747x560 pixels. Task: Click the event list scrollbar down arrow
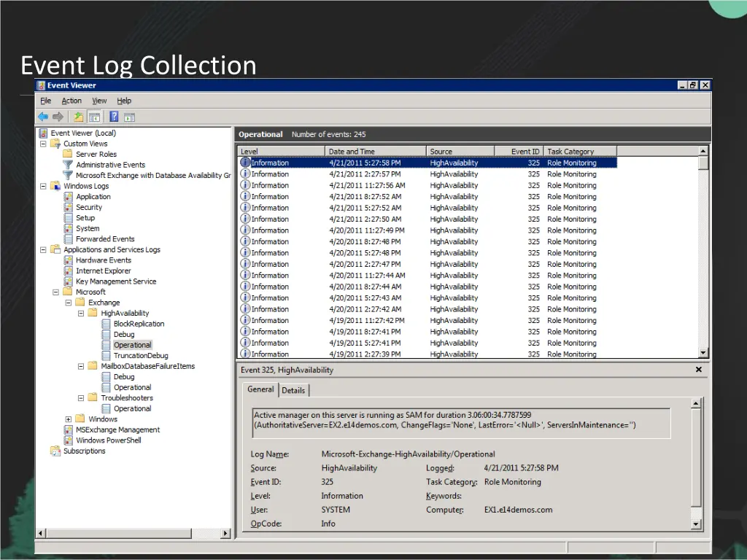tap(703, 353)
